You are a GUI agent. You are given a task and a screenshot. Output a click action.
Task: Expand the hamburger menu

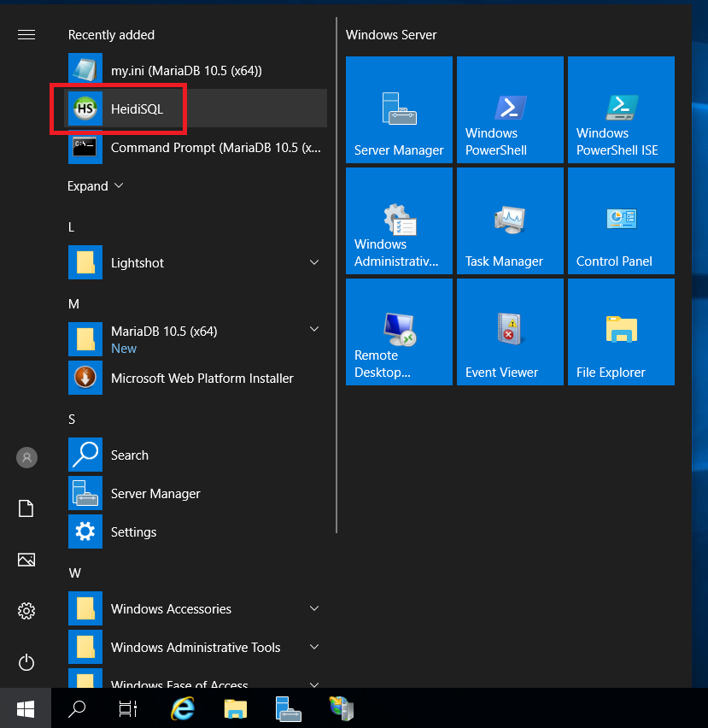26,35
